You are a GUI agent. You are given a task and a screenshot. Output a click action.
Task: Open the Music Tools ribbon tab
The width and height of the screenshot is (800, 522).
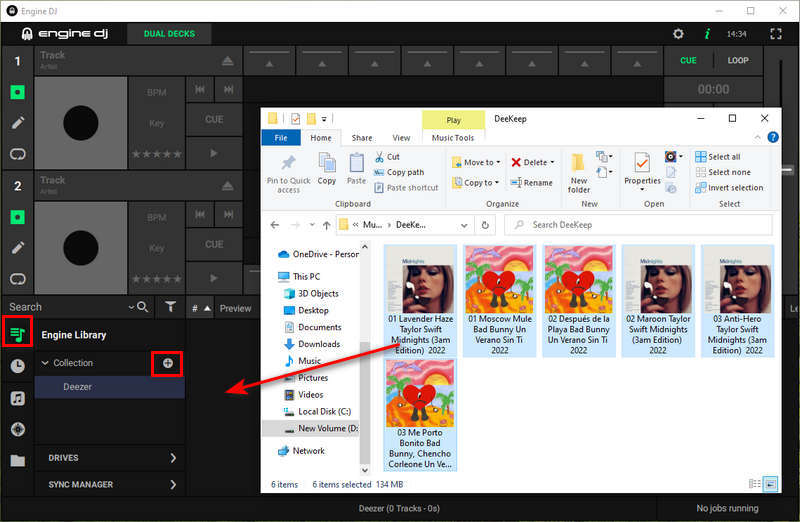click(x=453, y=138)
